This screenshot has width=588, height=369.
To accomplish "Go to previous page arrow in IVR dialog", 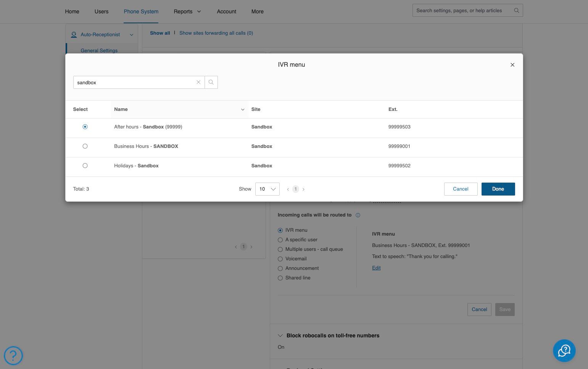I will tap(288, 189).
